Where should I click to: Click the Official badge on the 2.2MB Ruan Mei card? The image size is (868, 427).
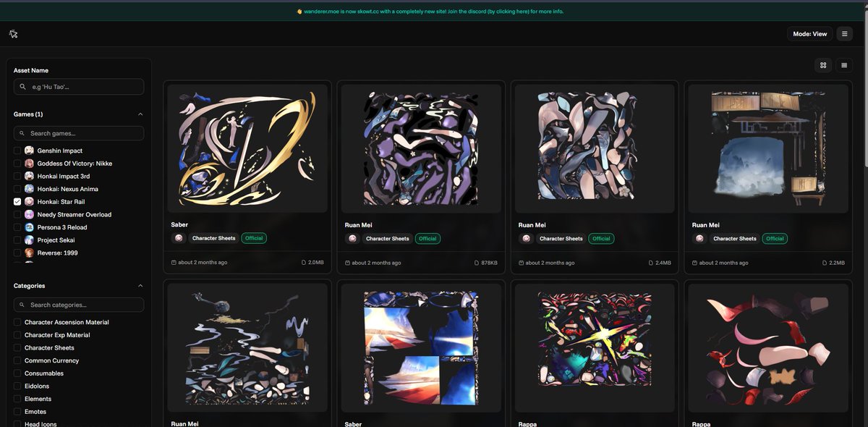[775, 238]
